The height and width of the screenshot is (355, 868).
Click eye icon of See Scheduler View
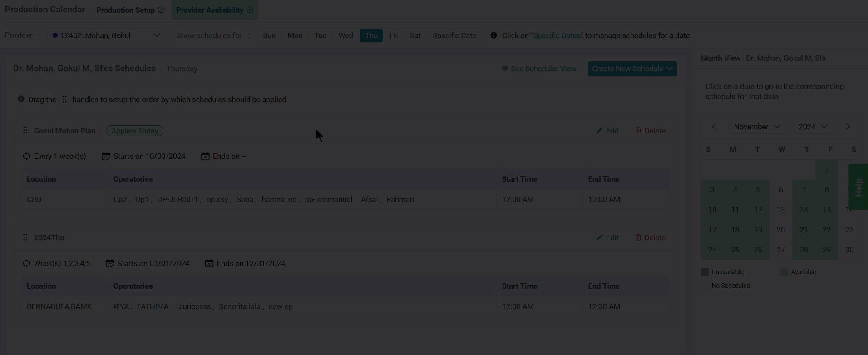pyautogui.click(x=505, y=69)
